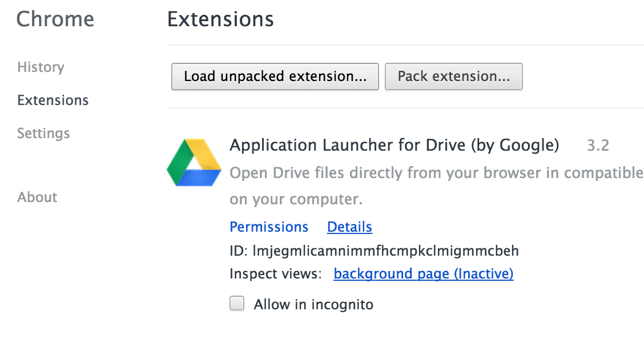Image resolution: width=644 pixels, height=339 pixels.
Task: Click the Inspect views label
Action: coord(276,274)
